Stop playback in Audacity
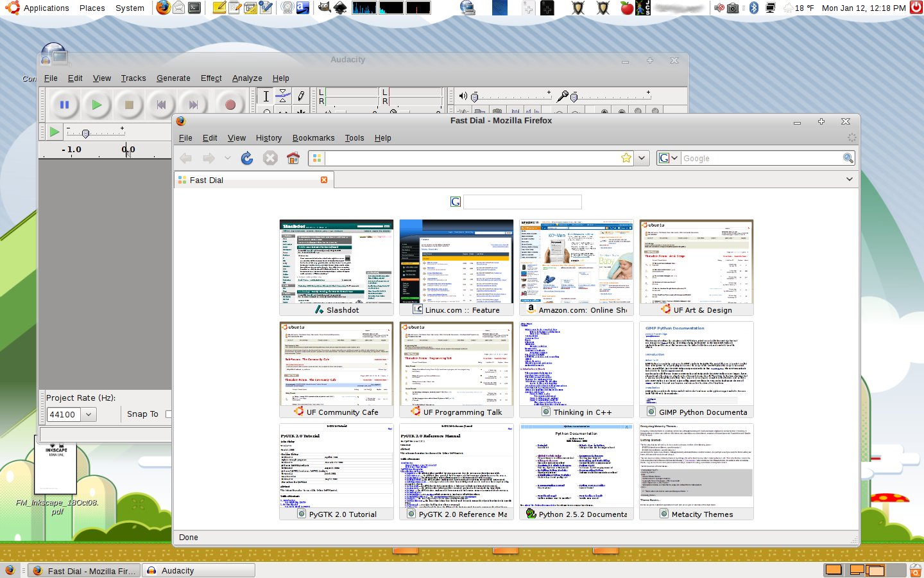 (x=129, y=105)
